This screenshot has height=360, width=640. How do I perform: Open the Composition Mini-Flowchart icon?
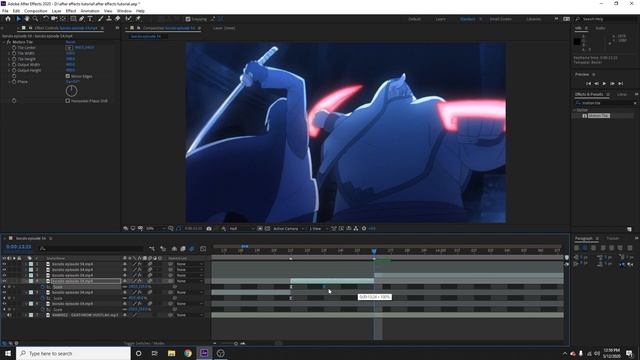(x=152, y=249)
